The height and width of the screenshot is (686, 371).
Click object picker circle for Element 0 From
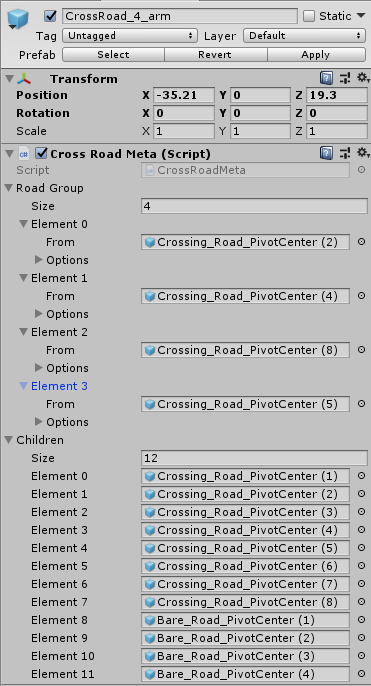(x=361, y=242)
